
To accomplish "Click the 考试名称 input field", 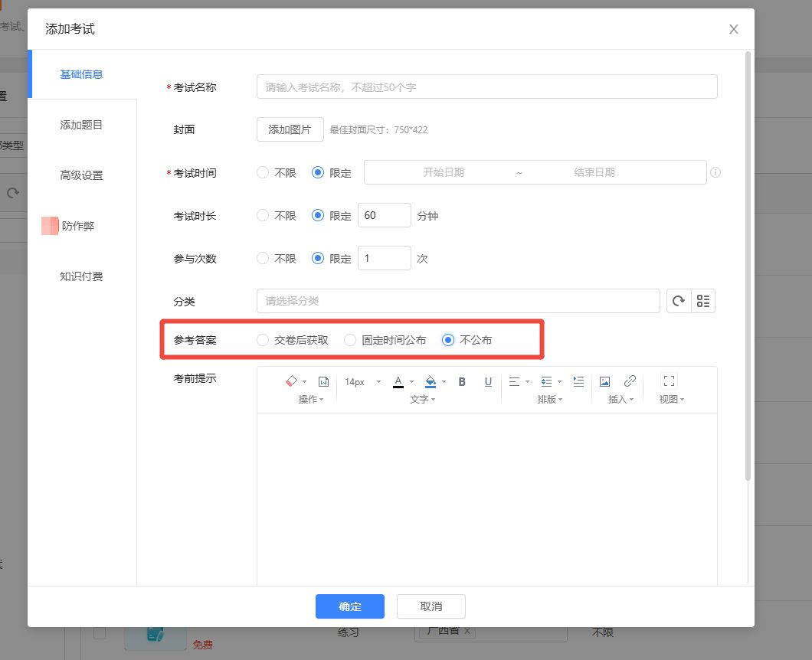I will [x=486, y=87].
